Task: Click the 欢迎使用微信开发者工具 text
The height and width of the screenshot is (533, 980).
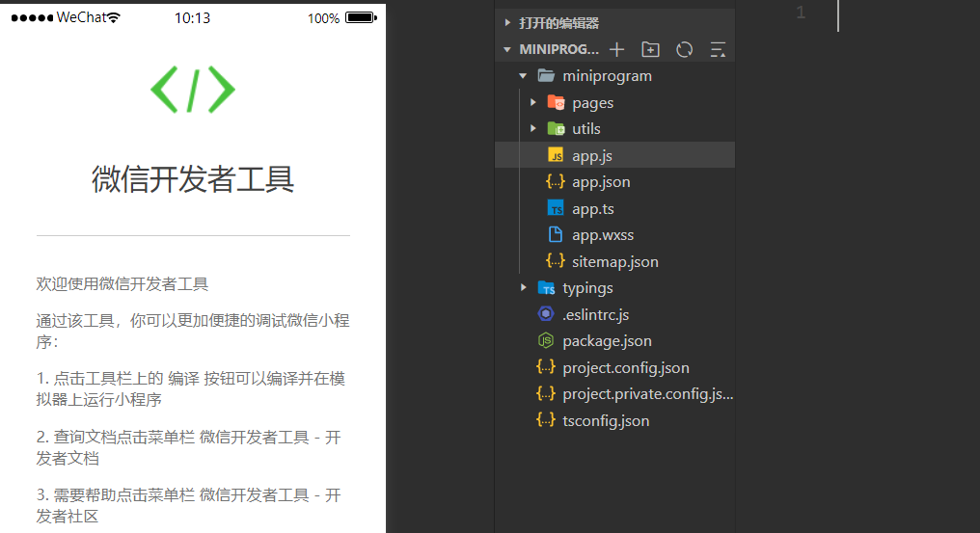Action: pyautogui.click(x=122, y=283)
